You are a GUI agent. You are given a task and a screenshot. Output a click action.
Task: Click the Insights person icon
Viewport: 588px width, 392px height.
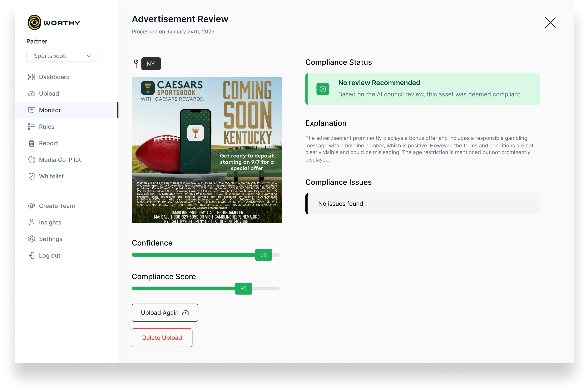tap(31, 222)
